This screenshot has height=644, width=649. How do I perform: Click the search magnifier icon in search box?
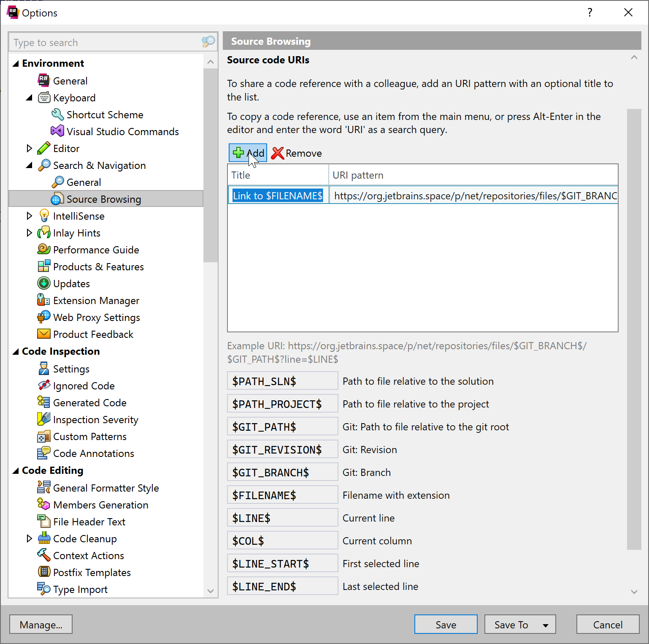click(x=208, y=42)
